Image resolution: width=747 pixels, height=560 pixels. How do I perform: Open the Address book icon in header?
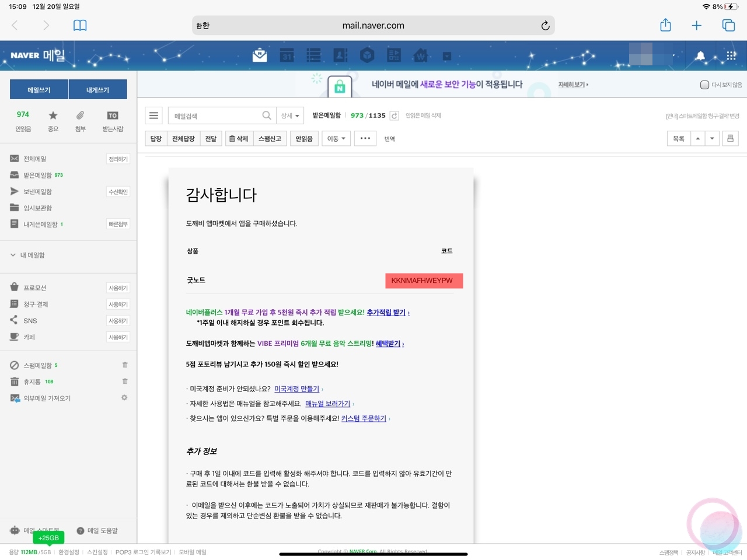pyautogui.click(x=340, y=55)
